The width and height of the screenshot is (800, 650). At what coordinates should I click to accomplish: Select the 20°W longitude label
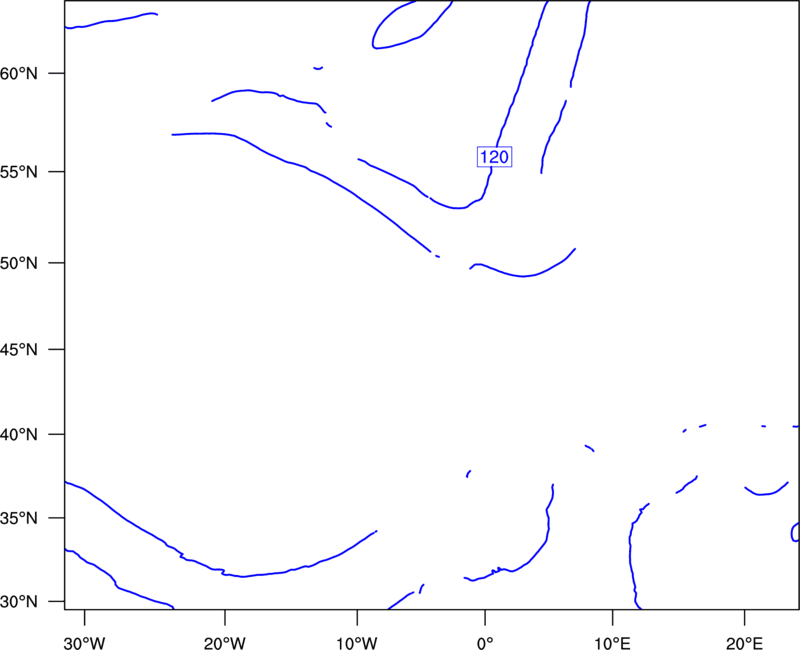pyautogui.click(x=225, y=643)
